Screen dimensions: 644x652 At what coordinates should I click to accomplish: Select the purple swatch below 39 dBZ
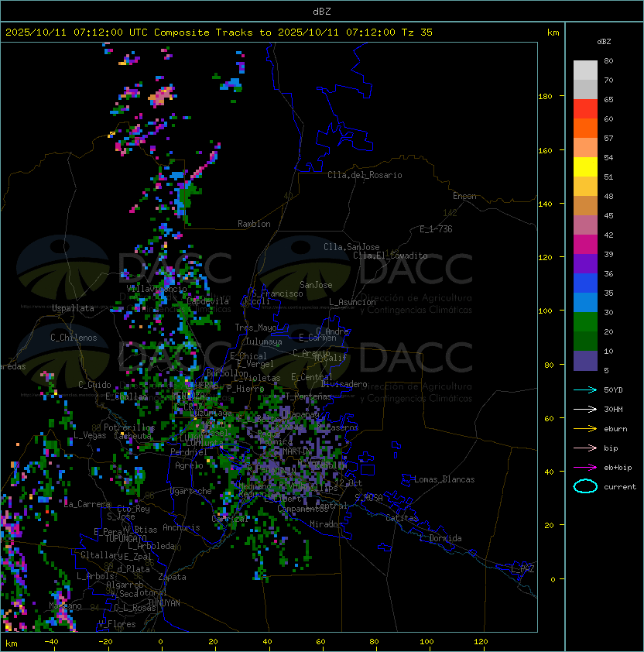tap(585, 263)
